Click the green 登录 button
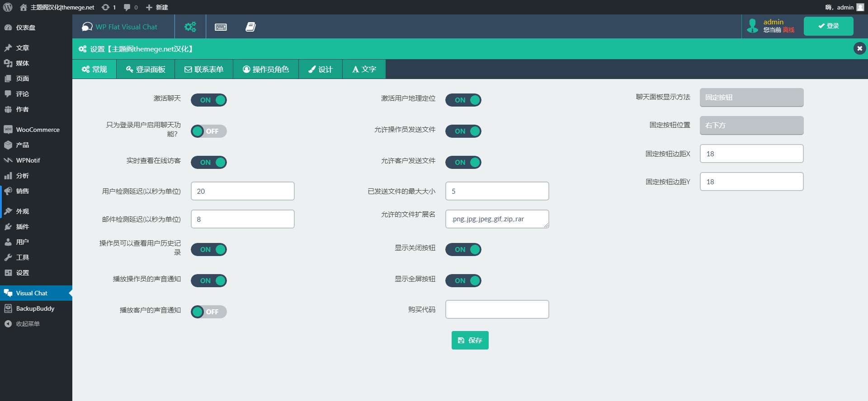Image resolution: width=868 pixels, height=401 pixels. (828, 26)
